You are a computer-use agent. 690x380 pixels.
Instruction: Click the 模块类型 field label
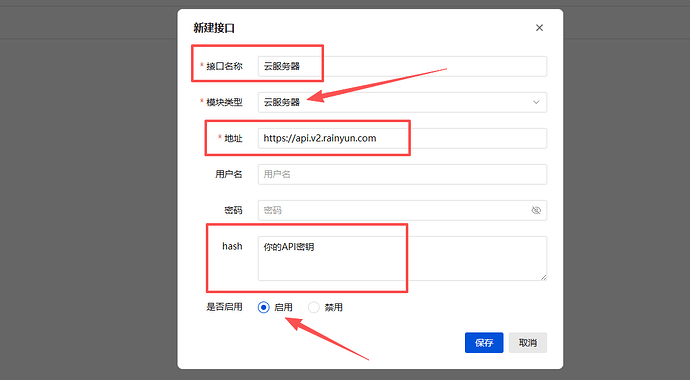point(224,102)
